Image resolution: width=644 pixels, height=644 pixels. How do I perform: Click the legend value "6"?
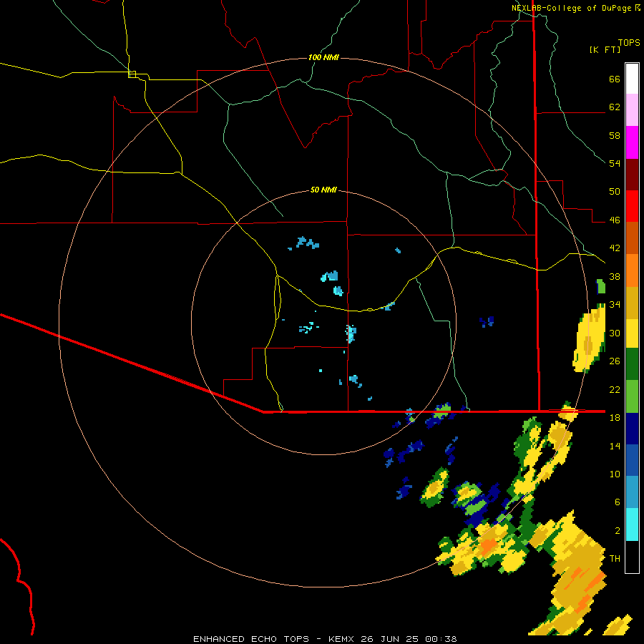tap(617, 502)
